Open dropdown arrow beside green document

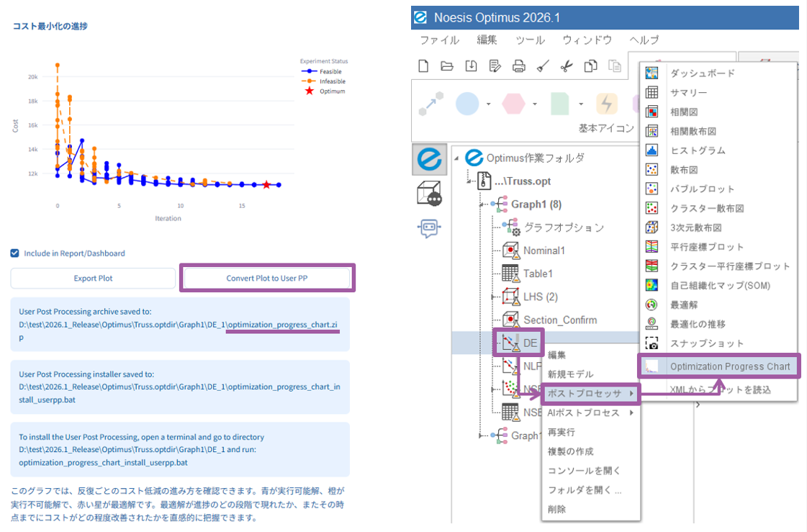pos(581,104)
